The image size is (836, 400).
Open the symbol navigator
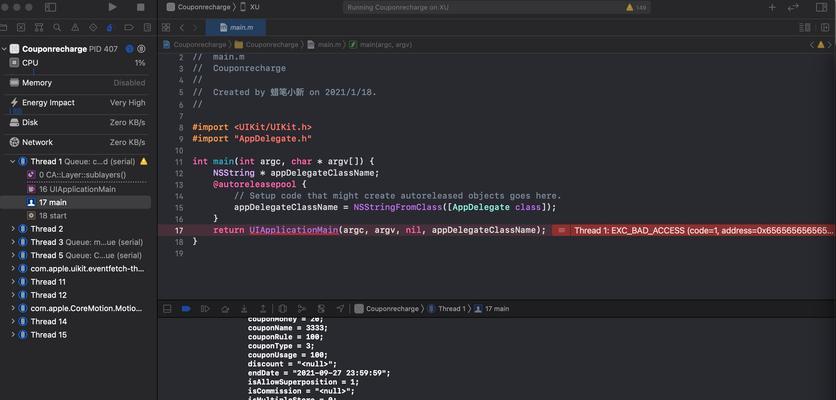pos(38,28)
